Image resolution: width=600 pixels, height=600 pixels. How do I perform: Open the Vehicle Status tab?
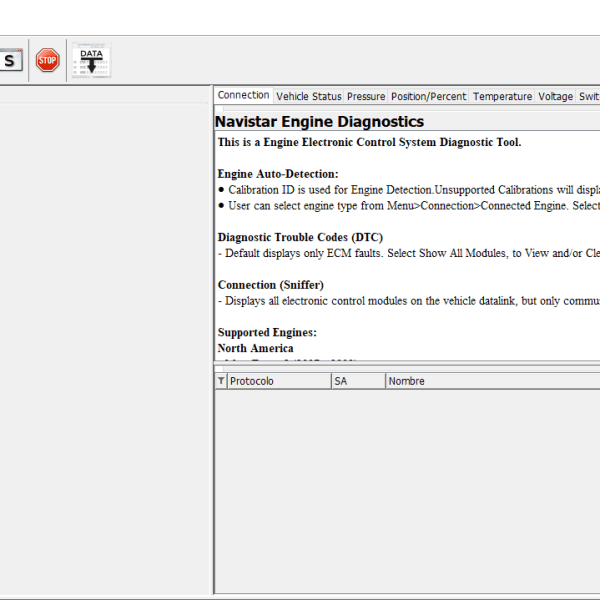click(x=308, y=96)
